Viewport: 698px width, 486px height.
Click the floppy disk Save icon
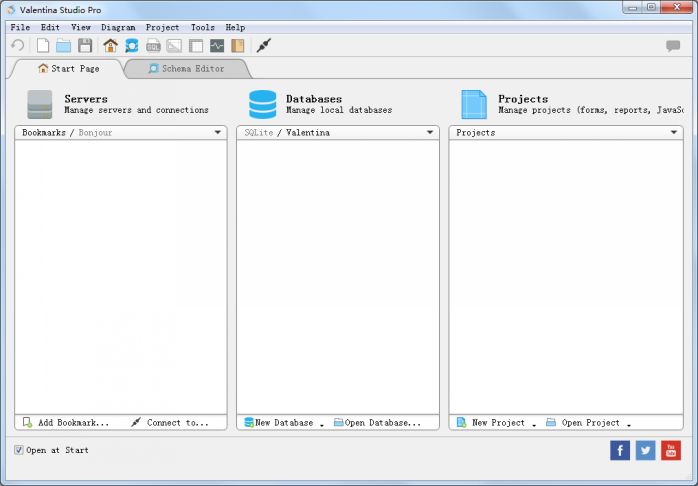(85, 45)
